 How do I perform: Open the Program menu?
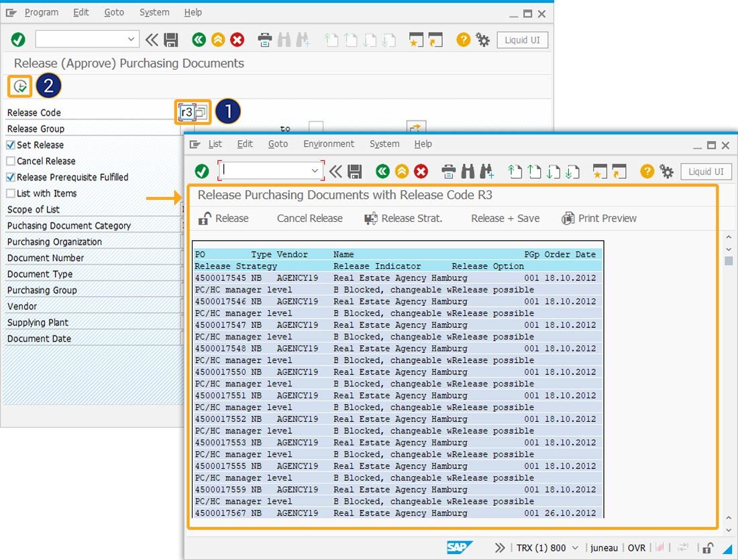[x=42, y=12]
